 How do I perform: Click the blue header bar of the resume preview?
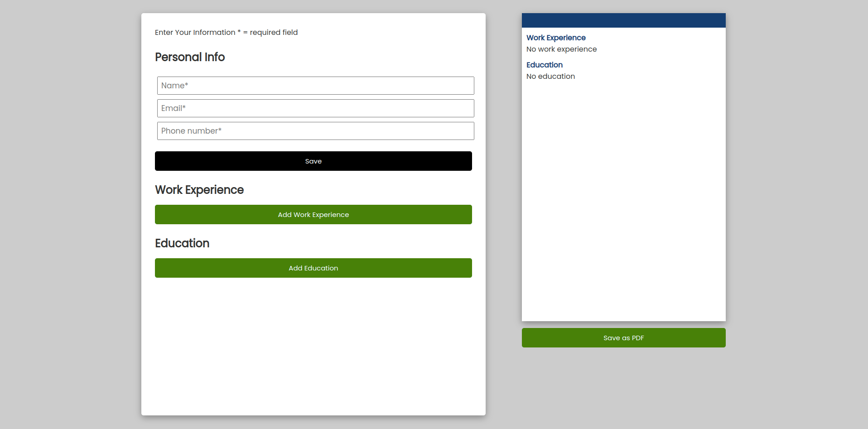[x=623, y=20]
